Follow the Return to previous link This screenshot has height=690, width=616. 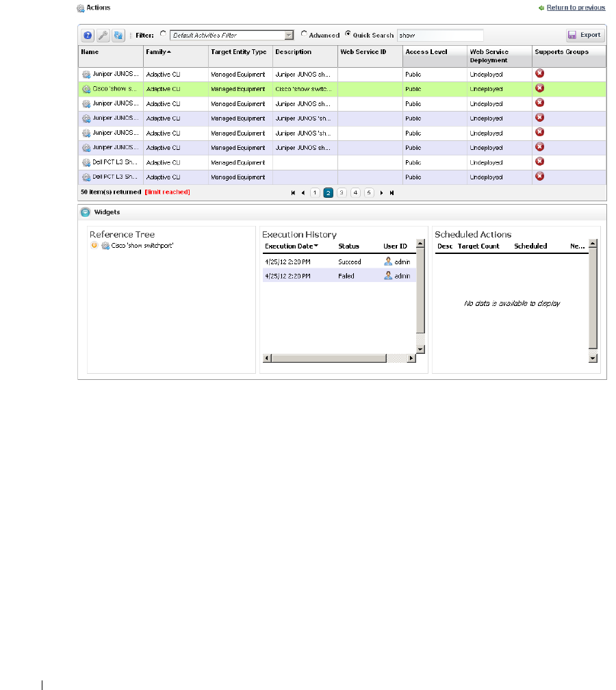tap(576, 8)
